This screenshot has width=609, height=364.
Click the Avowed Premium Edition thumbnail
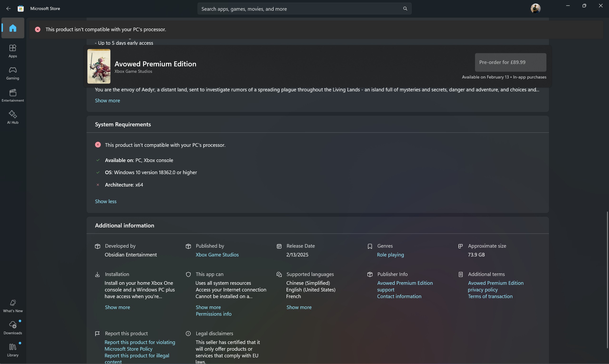pyautogui.click(x=98, y=66)
